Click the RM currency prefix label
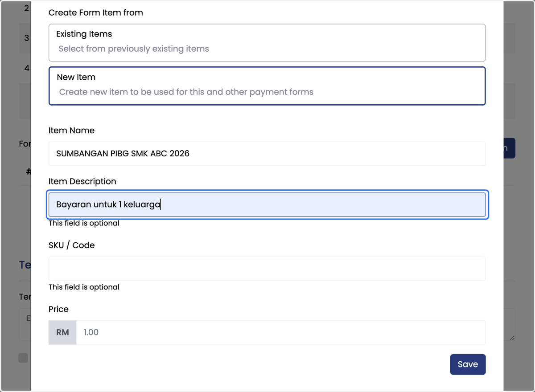This screenshot has width=535, height=392. pos(62,332)
